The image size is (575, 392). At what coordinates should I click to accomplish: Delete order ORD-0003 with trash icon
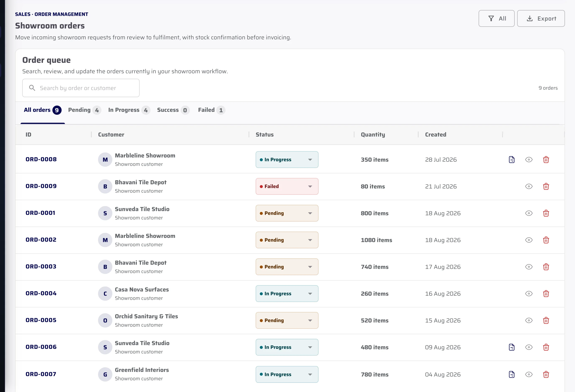tap(546, 267)
